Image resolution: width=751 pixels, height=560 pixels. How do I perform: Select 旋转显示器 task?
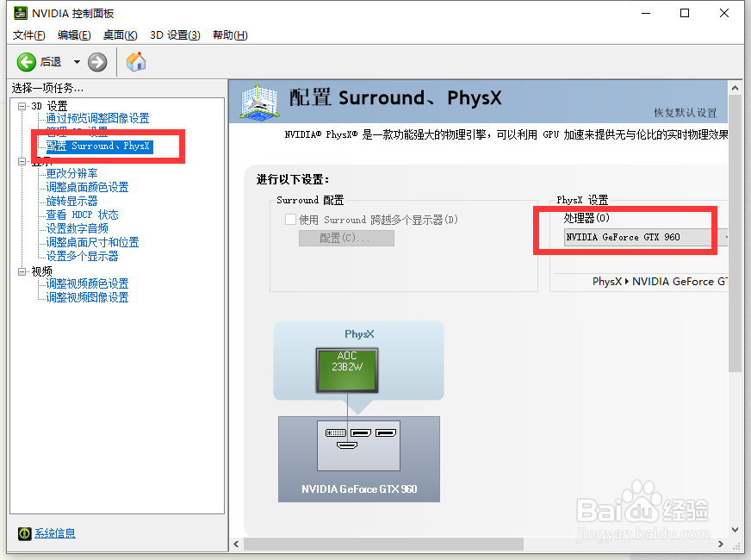click(x=71, y=202)
